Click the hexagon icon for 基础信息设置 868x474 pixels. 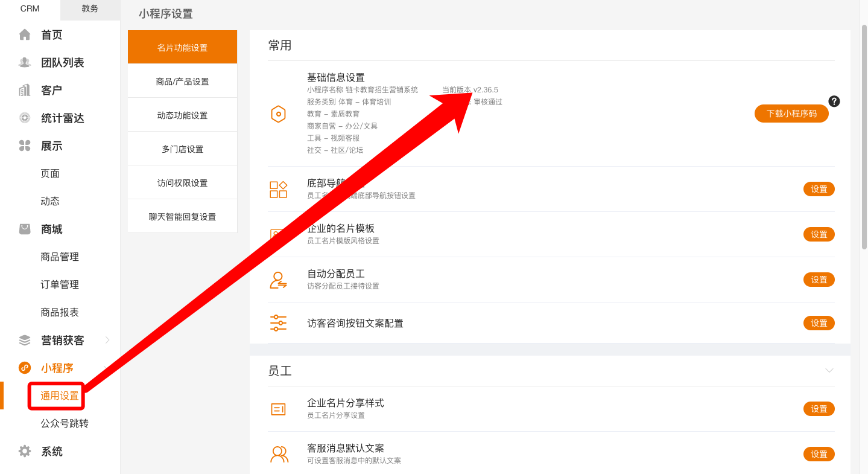tap(278, 114)
